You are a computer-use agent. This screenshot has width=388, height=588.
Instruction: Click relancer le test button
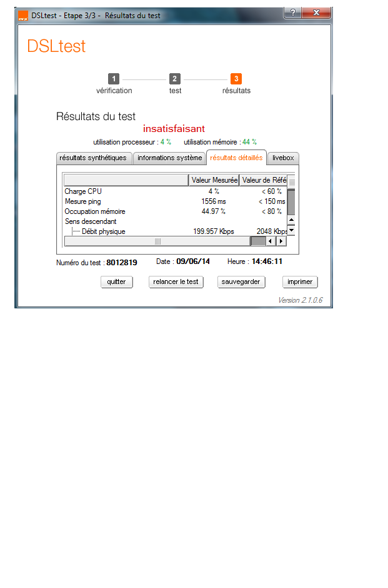(176, 281)
